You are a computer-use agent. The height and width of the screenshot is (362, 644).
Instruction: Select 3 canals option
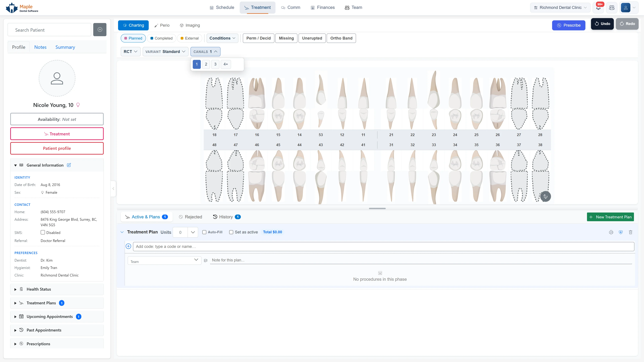[x=215, y=64]
